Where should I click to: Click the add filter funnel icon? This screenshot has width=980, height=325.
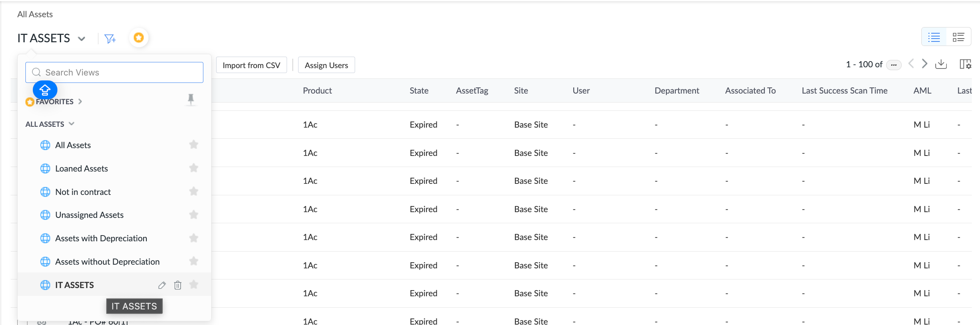[x=110, y=39]
